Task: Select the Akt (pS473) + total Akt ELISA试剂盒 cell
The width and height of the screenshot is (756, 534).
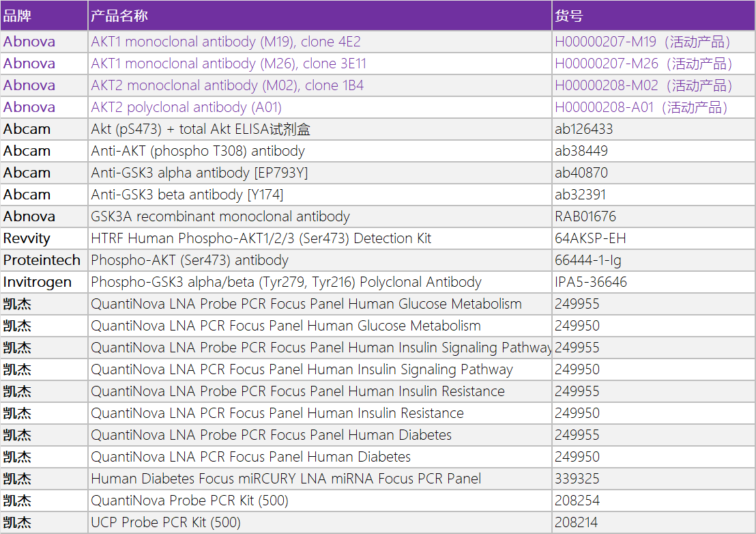Action: point(319,129)
